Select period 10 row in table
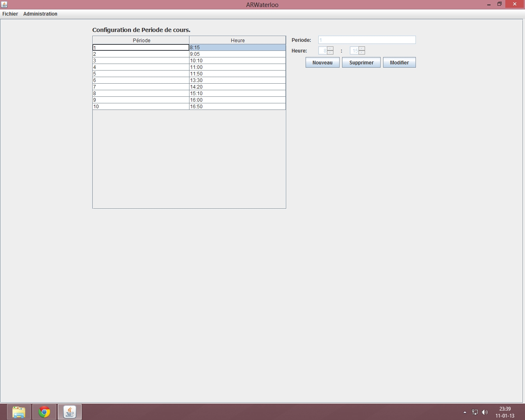525x420 pixels. coord(141,107)
